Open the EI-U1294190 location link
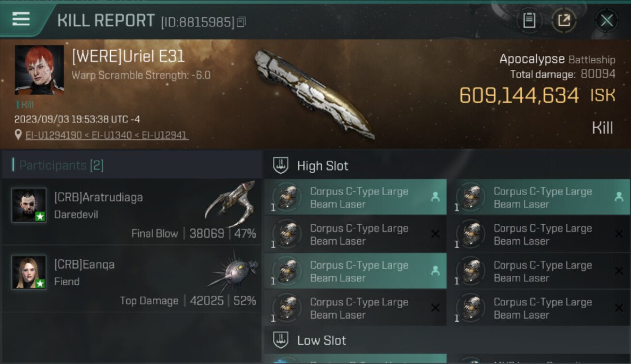 tap(53, 135)
